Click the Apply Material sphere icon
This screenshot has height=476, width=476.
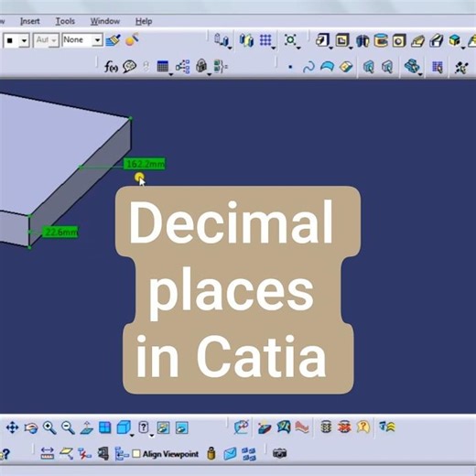[x=132, y=39]
